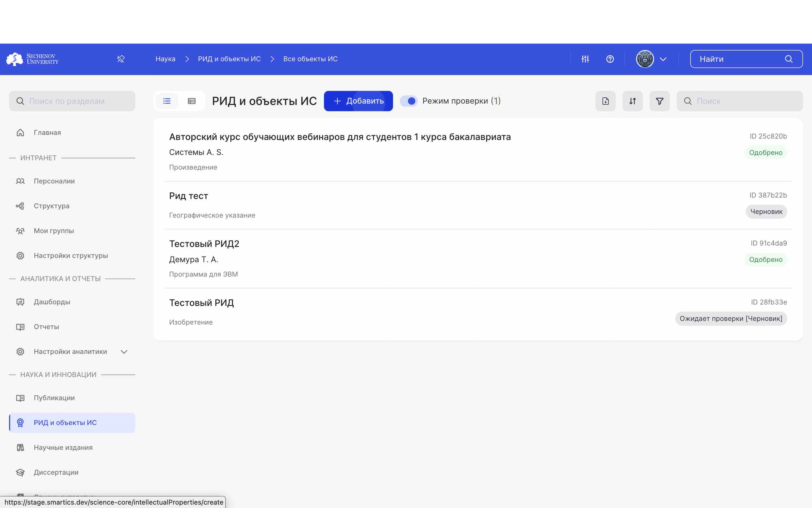This screenshot has height=508, width=812.
Task: Open the filter funnel icon
Action: (x=659, y=101)
